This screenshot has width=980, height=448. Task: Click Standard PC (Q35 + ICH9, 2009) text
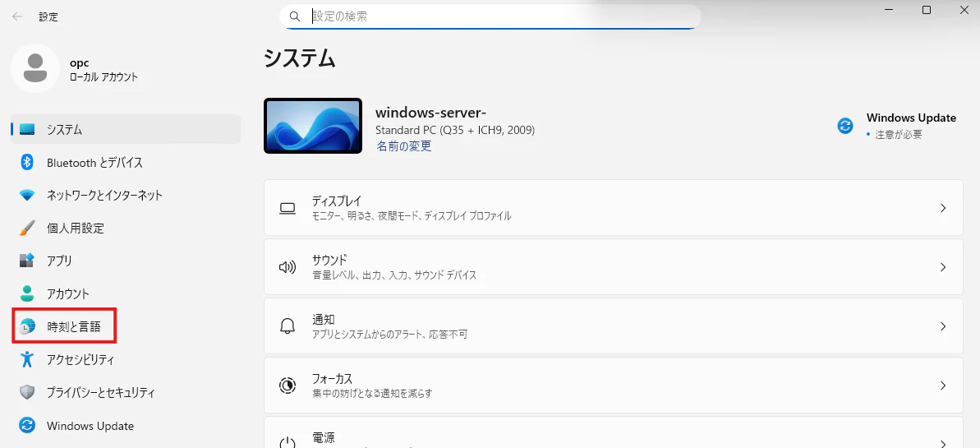455,130
